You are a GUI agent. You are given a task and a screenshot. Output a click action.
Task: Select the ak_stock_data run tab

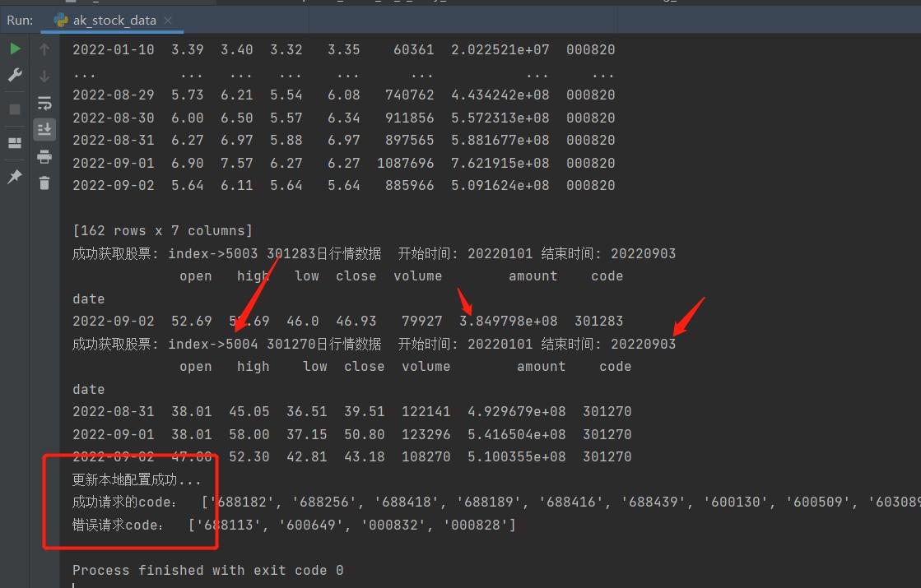click(x=114, y=20)
